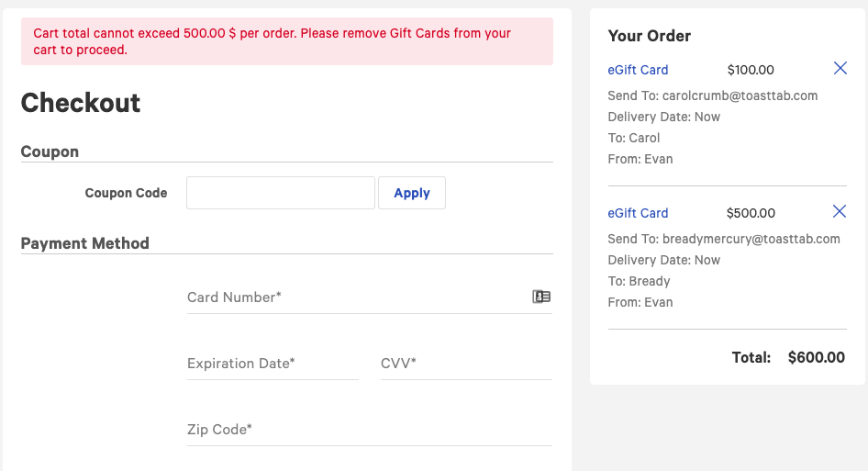This screenshot has height=471, width=868.
Task: Click the breadymercury@toasttab.com recipient email
Action: coord(751,239)
